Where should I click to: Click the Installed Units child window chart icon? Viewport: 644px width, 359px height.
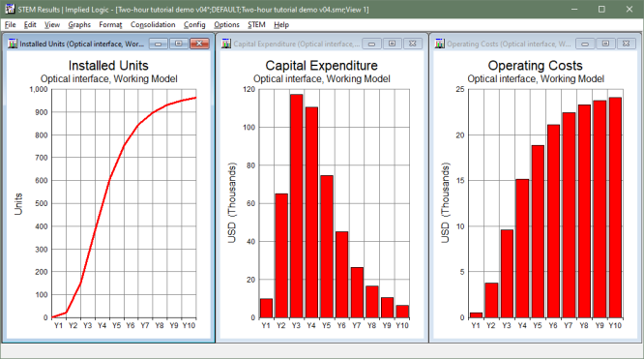coord(13,44)
